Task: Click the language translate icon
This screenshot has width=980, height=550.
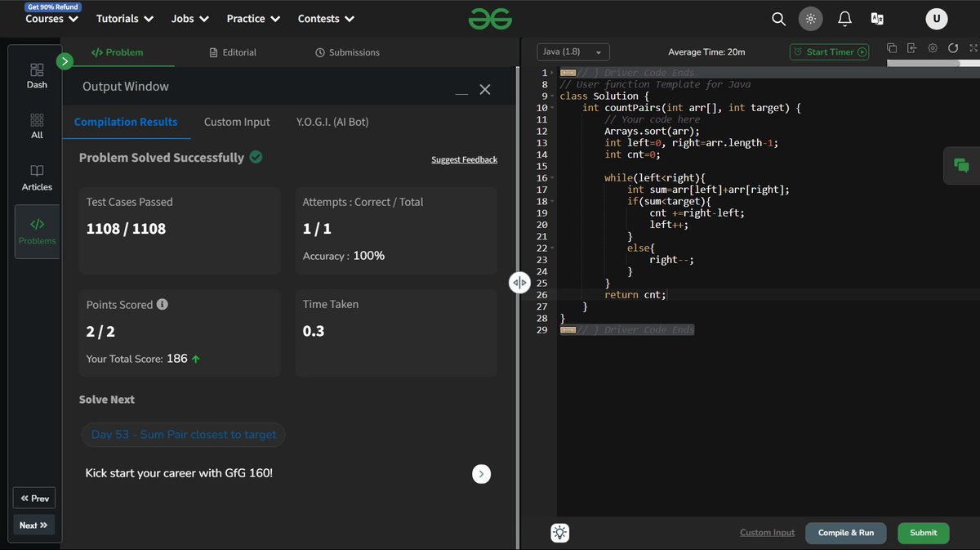Action: [x=878, y=19]
